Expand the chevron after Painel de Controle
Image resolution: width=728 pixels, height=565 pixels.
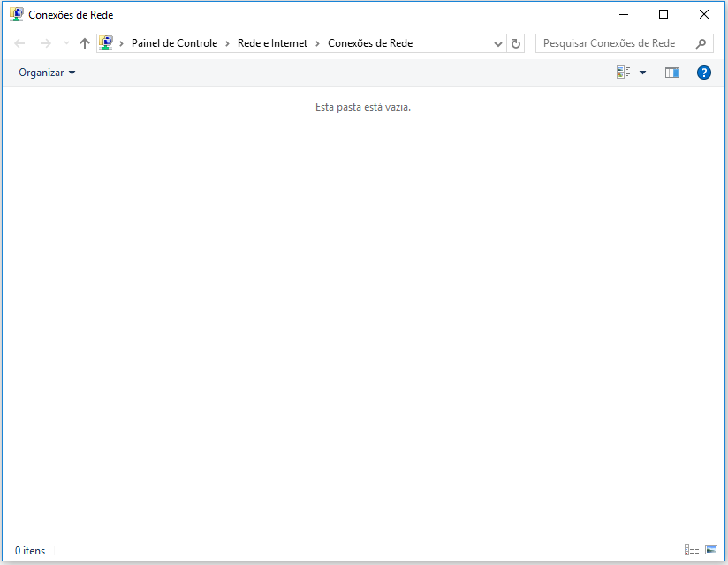tap(228, 43)
